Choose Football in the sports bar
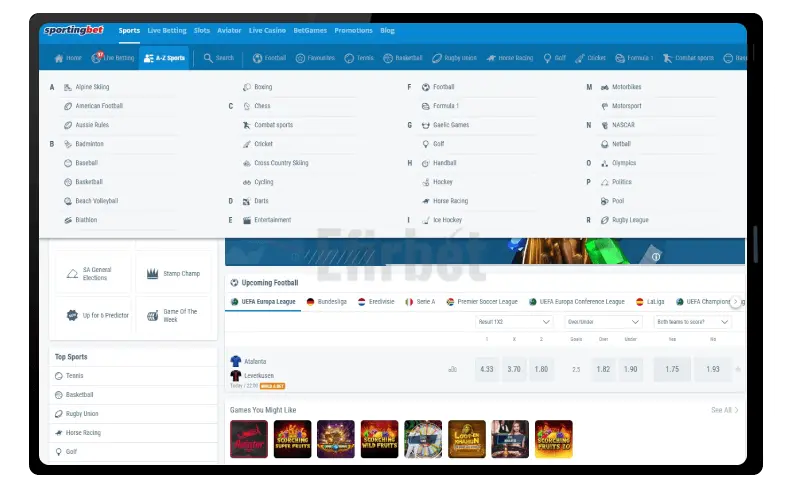 [x=269, y=58]
